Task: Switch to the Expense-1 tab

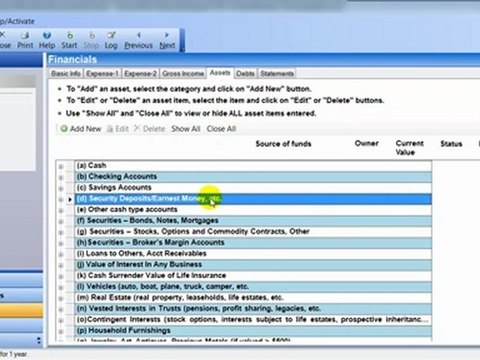Action: click(102, 73)
